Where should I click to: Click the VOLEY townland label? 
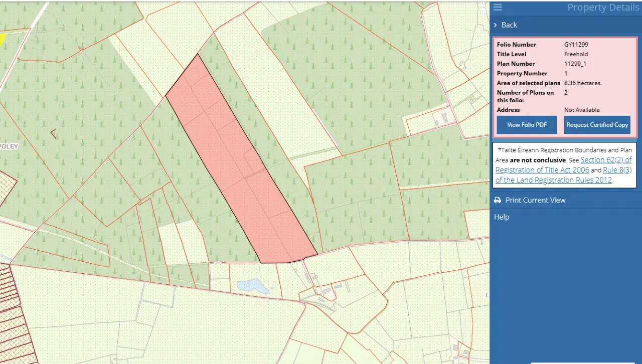(9, 146)
